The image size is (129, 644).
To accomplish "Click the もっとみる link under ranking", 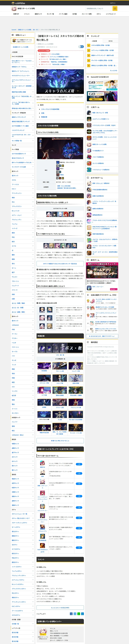I will (x=114, y=71).
